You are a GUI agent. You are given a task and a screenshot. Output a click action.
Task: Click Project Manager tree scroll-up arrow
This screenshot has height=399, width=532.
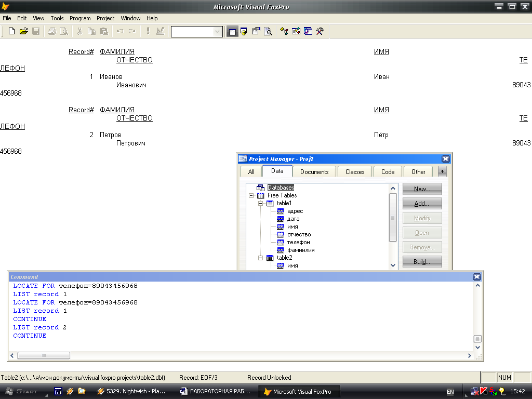(x=393, y=188)
